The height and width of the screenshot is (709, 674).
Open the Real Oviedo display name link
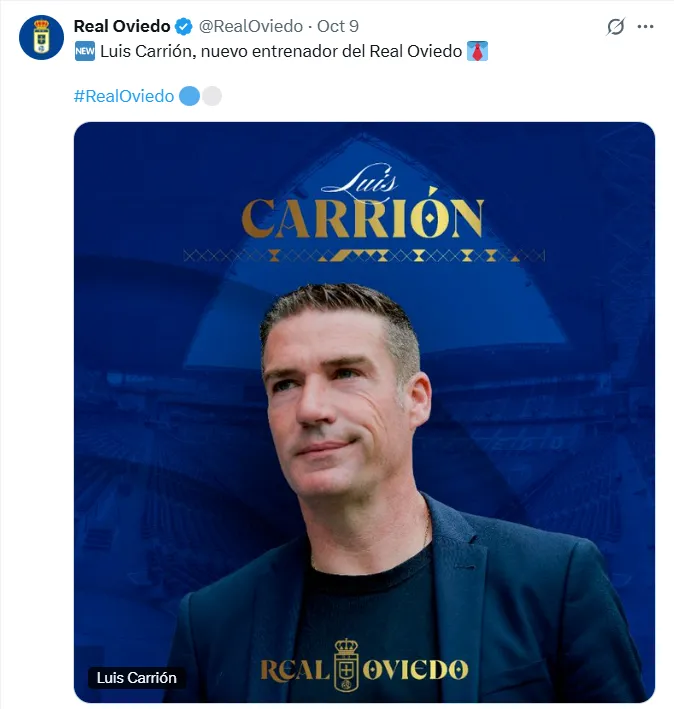(122, 26)
